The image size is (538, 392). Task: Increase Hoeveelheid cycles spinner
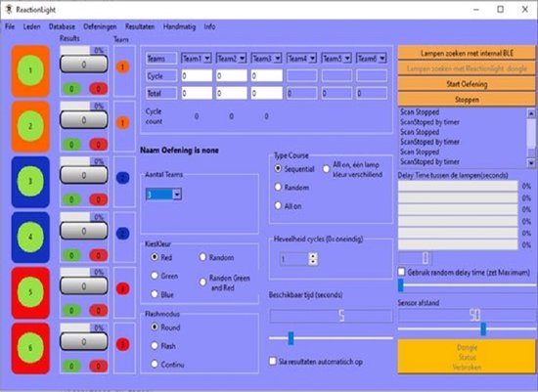pos(313,255)
